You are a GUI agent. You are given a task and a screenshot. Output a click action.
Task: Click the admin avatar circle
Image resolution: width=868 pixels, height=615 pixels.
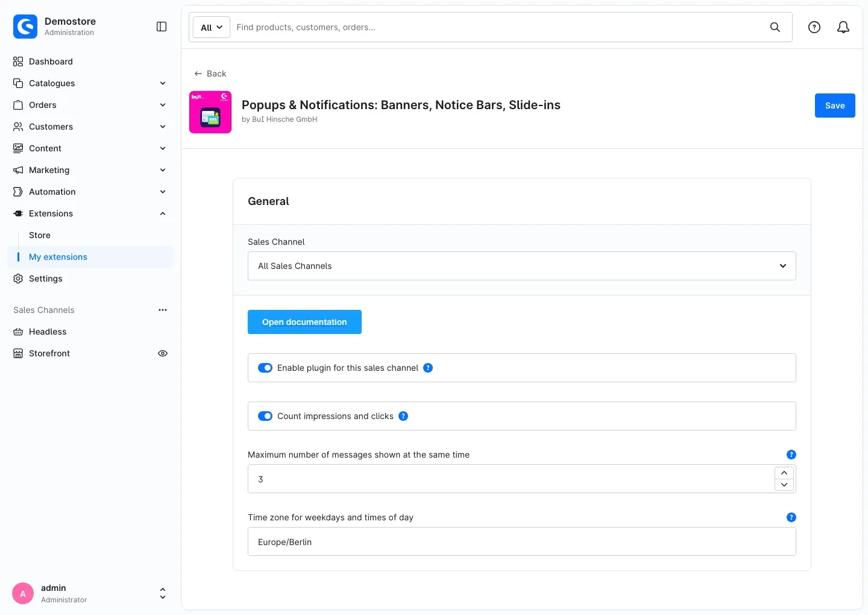[x=23, y=593]
